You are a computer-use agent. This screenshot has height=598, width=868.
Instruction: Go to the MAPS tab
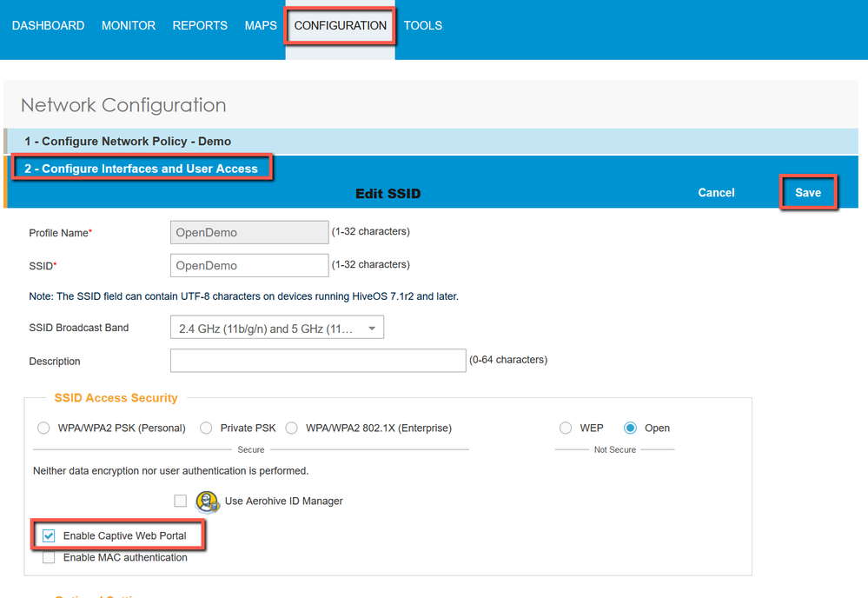pyautogui.click(x=261, y=26)
